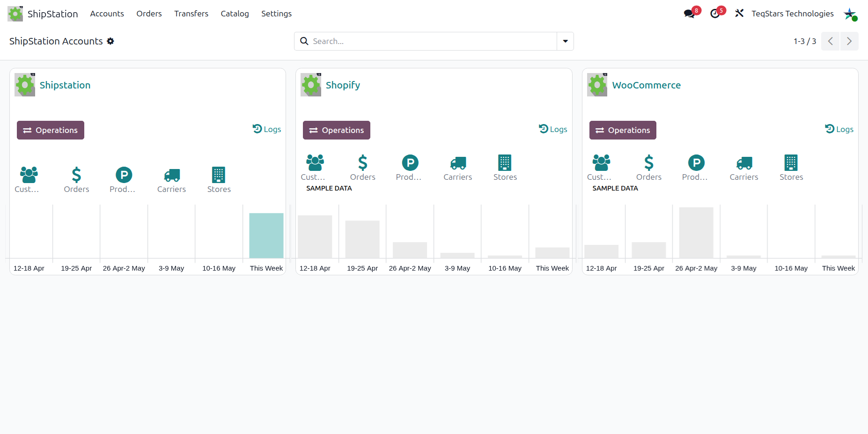Open Customers icon on the WooCommerce card

(601, 163)
